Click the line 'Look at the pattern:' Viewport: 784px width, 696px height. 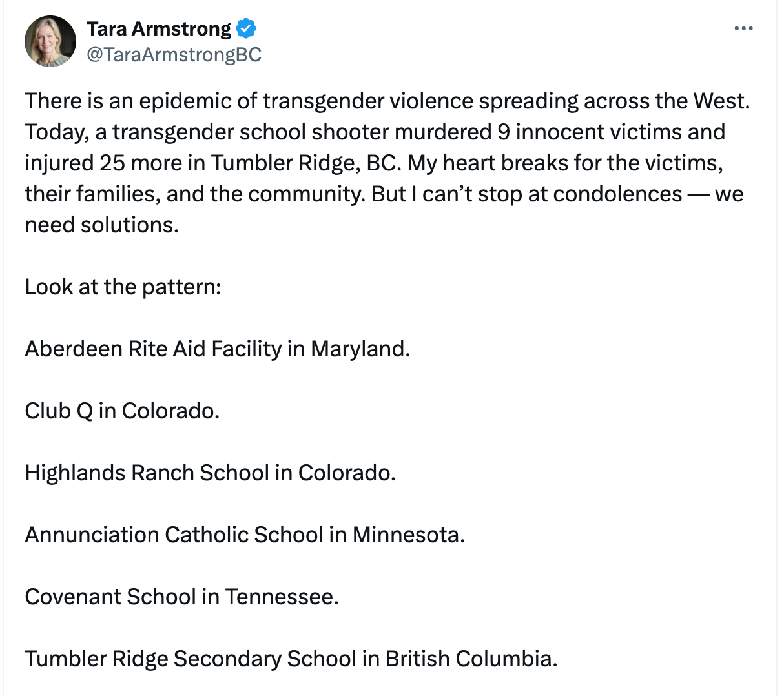[x=123, y=287]
